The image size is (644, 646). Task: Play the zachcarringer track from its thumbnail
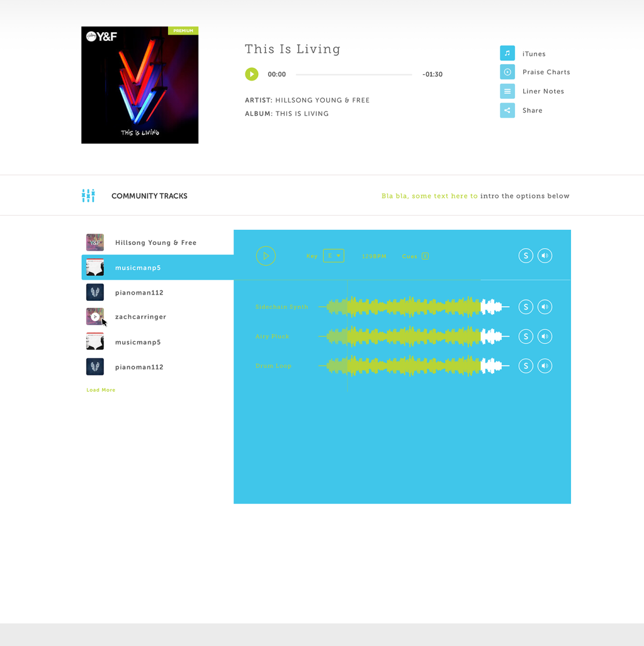(95, 317)
